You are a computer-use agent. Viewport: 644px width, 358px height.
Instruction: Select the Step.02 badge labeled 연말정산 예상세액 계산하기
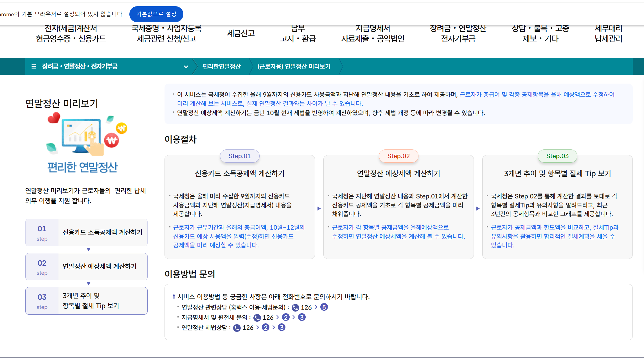pyautogui.click(x=398, y=156)
